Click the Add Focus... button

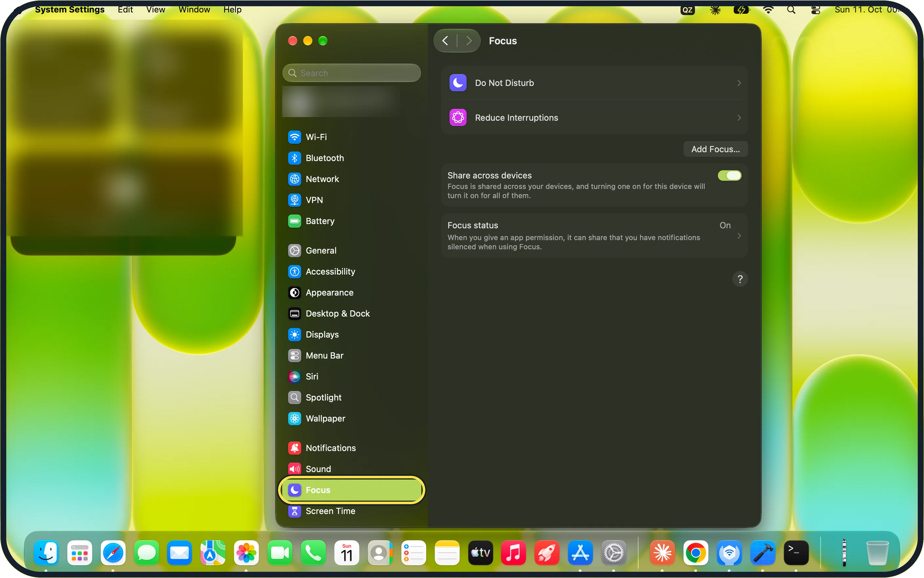click(715, 149)
